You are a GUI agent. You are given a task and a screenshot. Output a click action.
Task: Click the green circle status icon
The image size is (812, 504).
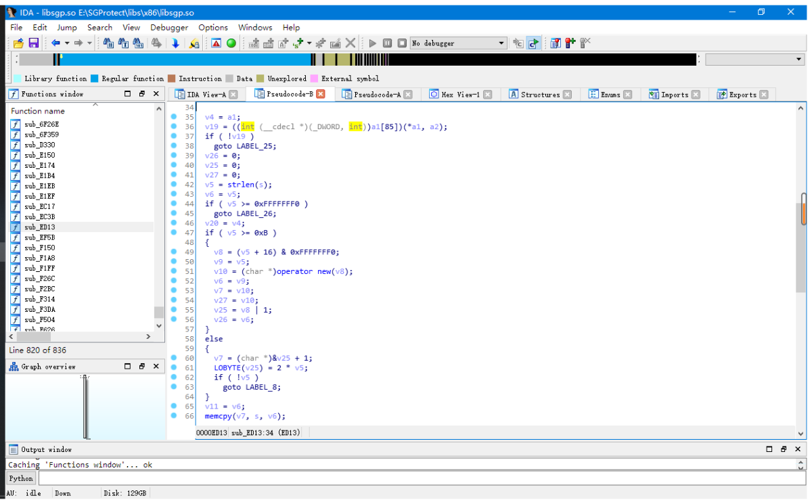231,43
